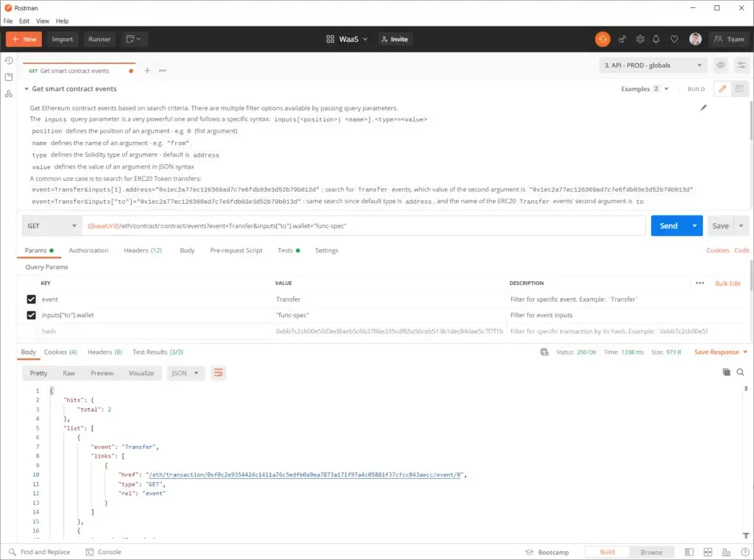Click the New button
Image resolution: width=754 pixels, height=560 pixels.
click(24, 40)
